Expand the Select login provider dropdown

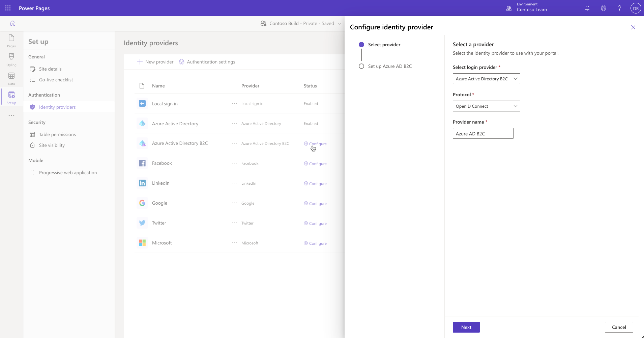click(486, 79)
